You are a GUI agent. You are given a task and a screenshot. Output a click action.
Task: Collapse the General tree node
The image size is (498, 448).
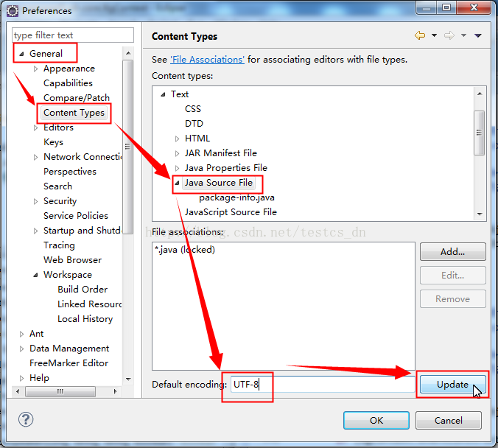[21, 54]
